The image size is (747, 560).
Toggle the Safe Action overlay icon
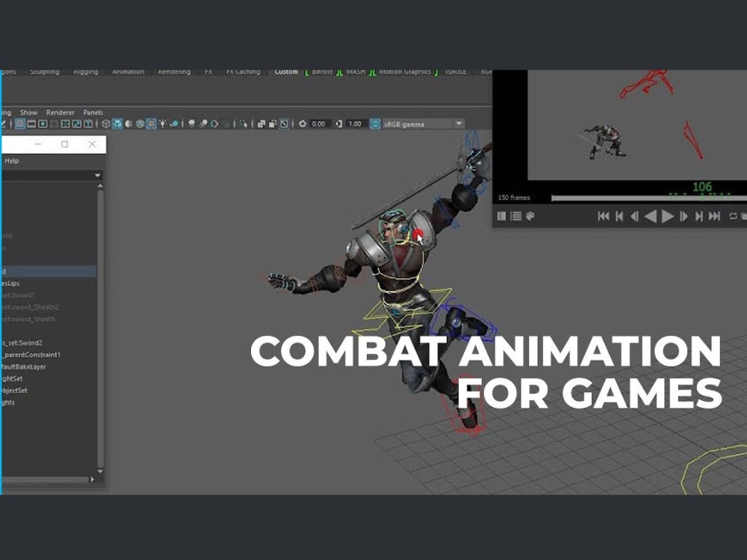click(77, 124)
